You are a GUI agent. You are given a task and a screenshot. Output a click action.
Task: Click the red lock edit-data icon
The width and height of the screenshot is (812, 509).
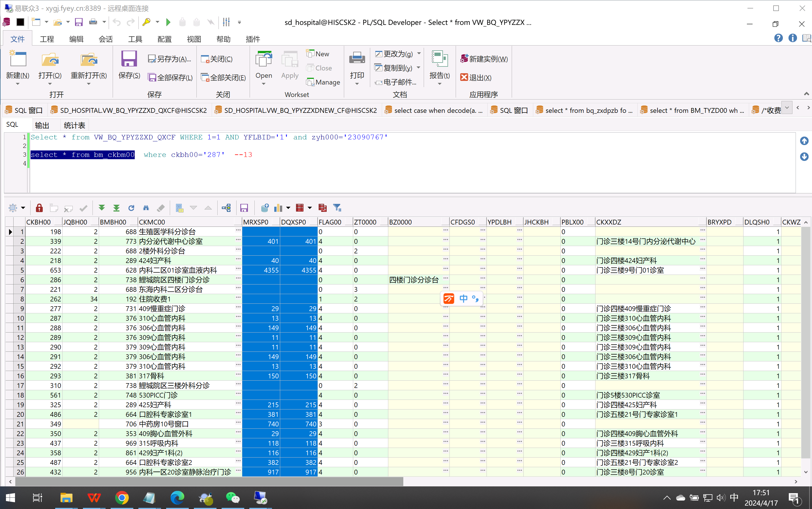tap(39, 208)
